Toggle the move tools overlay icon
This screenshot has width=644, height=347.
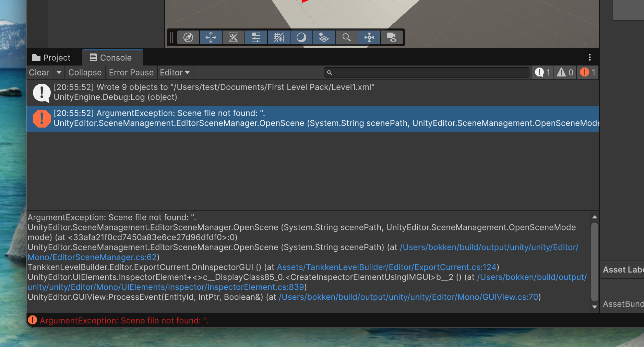point(211,37)
